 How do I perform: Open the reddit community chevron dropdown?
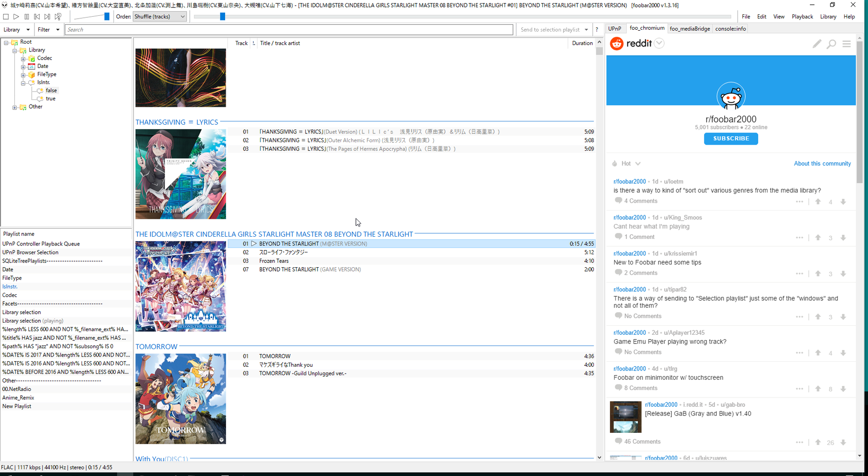coord(659,43)
